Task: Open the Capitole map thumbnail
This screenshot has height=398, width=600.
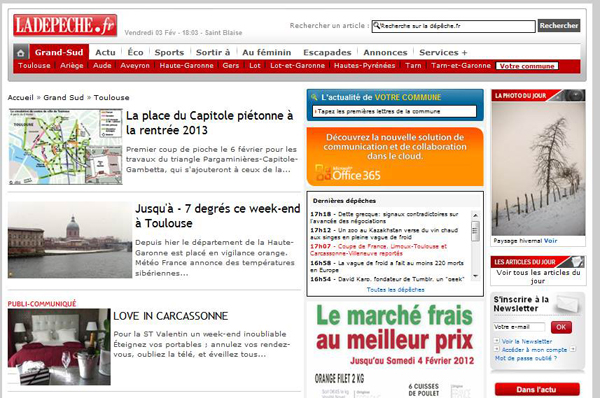Action: coord(65,147)
